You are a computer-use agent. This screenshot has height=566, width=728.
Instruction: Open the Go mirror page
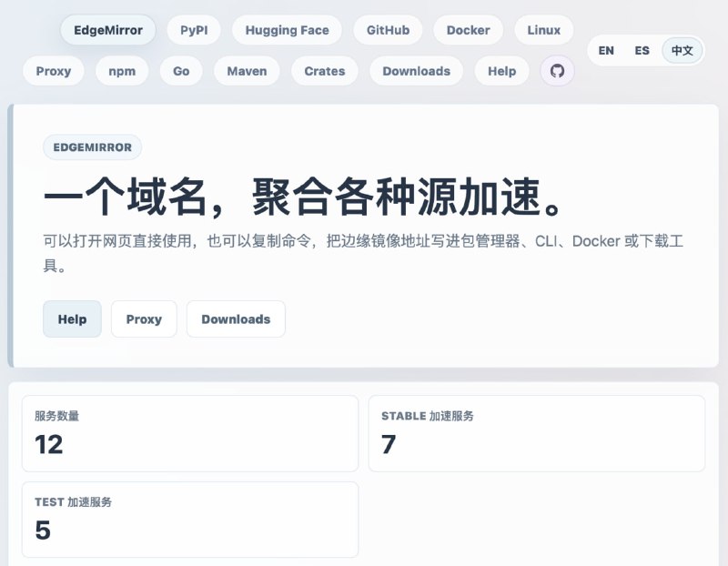click(181, 71)
